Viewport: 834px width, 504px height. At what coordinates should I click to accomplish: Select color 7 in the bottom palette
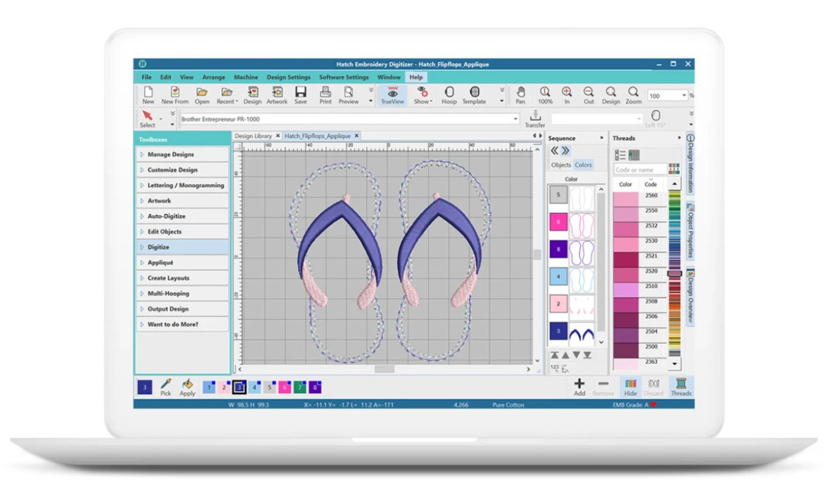point(300,387)
